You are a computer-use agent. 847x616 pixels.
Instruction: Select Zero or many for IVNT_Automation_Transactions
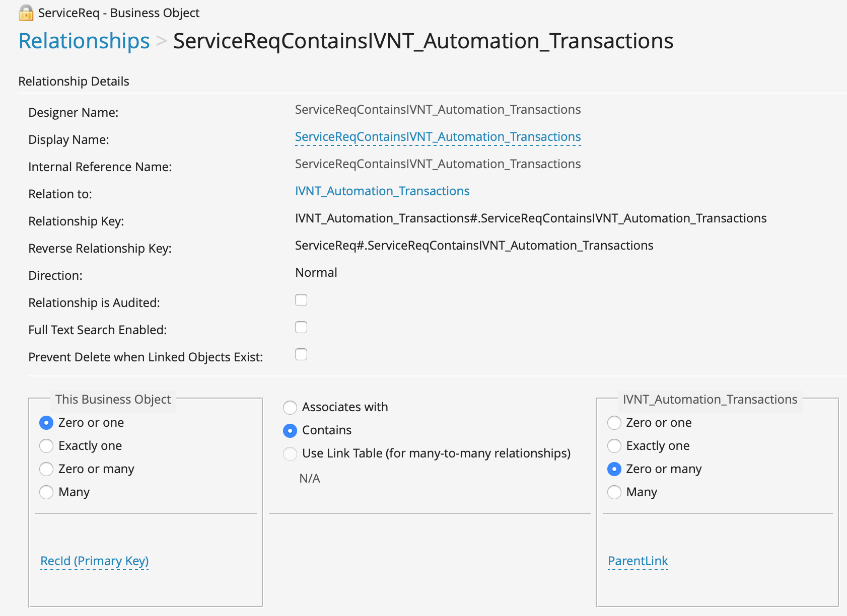[x=614, y=469]
